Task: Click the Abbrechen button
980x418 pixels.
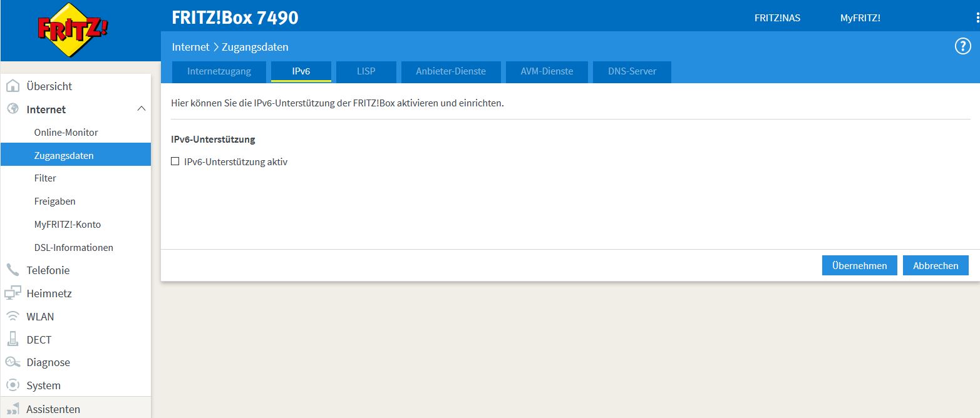Action: (936, 265)
